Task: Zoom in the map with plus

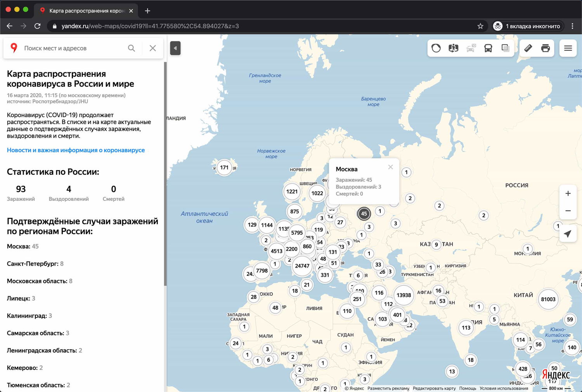Action: [568, 193]
